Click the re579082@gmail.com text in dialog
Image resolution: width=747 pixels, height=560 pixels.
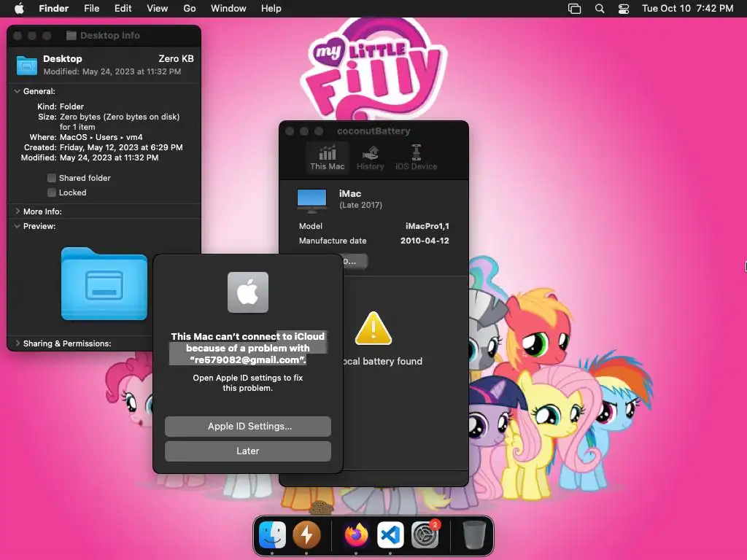(x=248, y=360)
